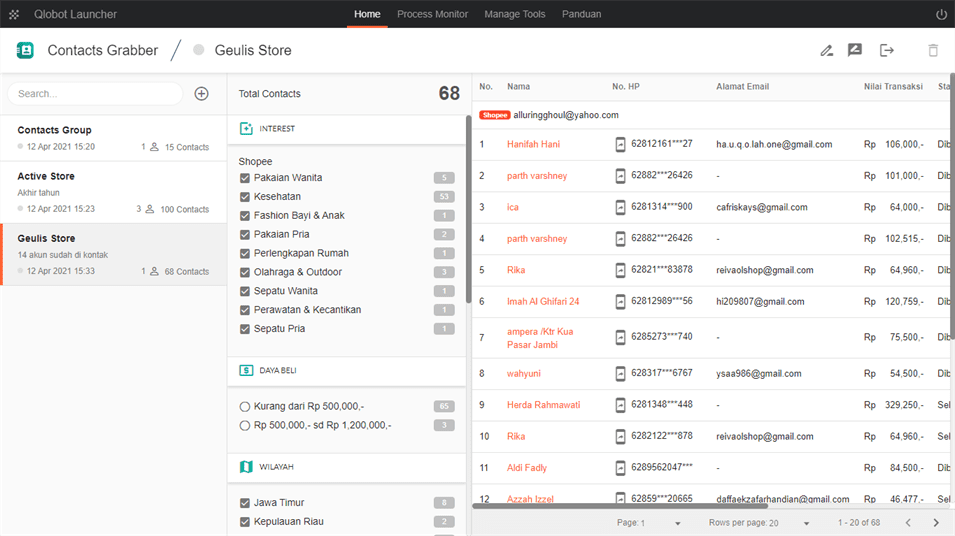Open contact wahyuni

coord(524,373)
